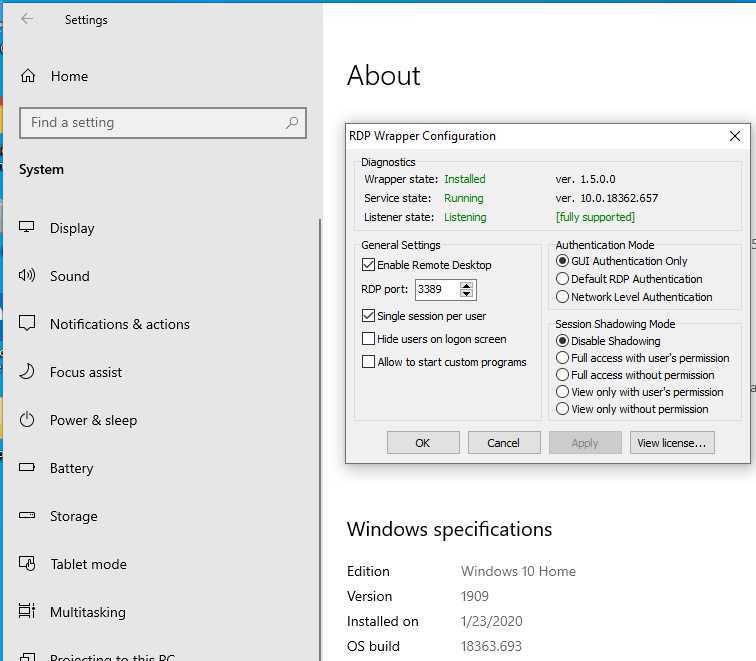Click the 'About' page heading
Image resolution: width=756 pixels, height=661 pixels.
(x=384, y=76)
